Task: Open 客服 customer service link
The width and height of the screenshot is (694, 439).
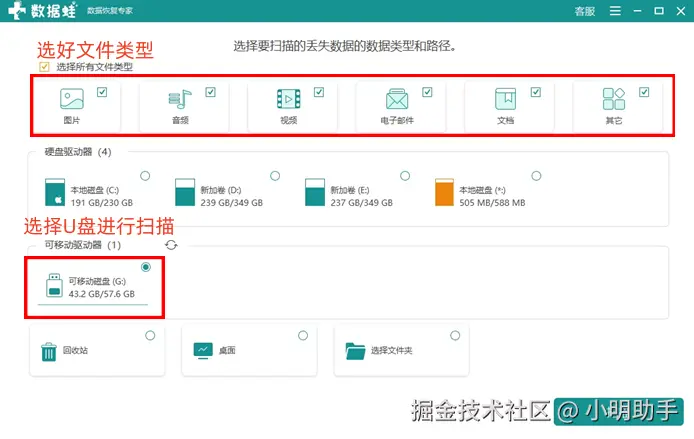Action: click(585, 11)
